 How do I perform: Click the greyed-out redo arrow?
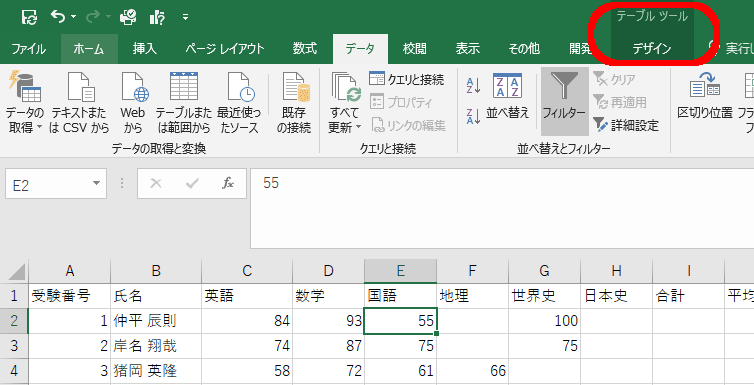pos(92,17)
